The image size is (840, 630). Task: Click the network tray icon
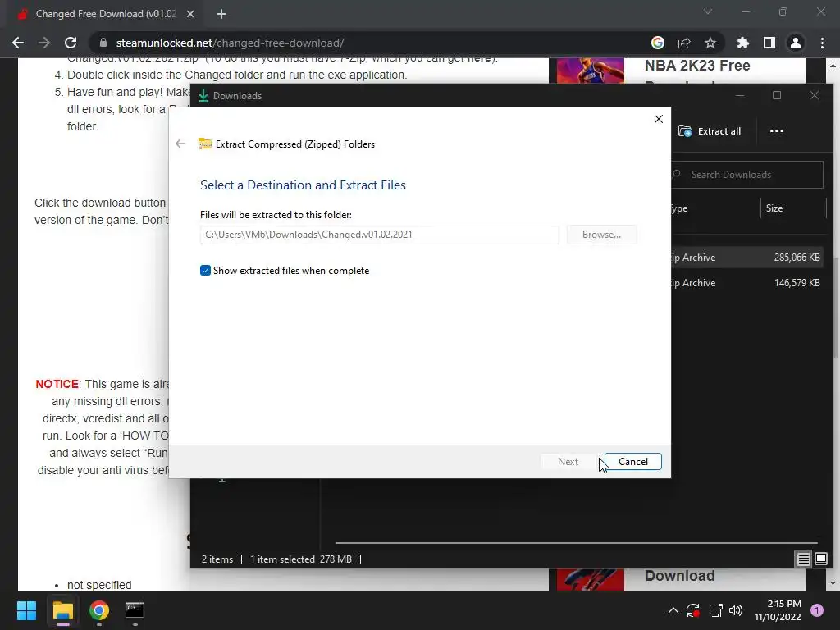715,610
